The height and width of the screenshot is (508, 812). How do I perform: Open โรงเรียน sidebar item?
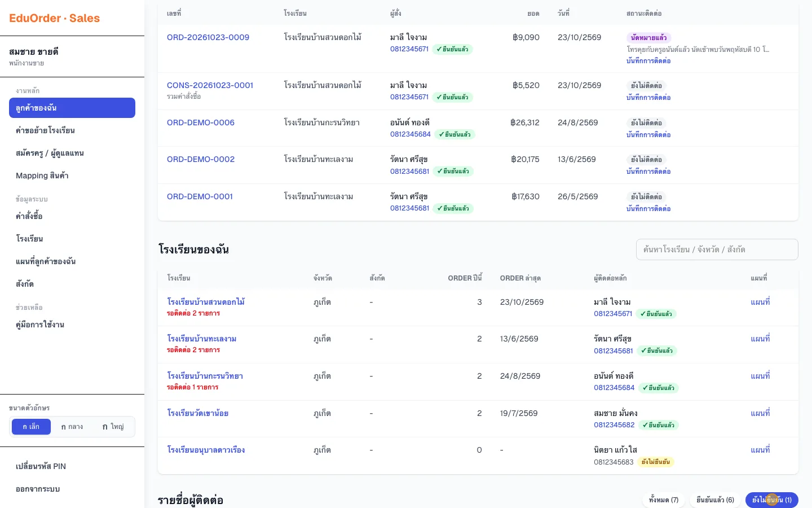coord(72,239)
